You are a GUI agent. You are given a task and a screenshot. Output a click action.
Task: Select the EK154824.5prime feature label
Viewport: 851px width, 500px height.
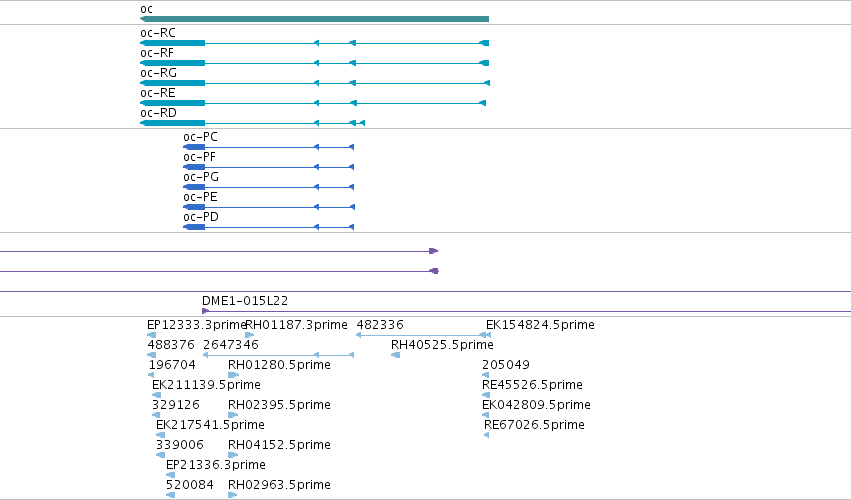pos(540,325)
